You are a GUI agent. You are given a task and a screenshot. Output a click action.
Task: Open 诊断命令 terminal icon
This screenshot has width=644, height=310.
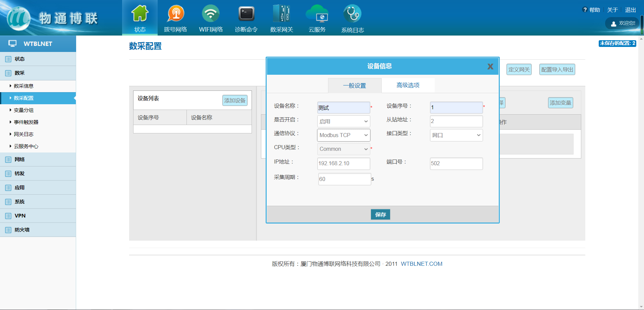tap(246, 13)
